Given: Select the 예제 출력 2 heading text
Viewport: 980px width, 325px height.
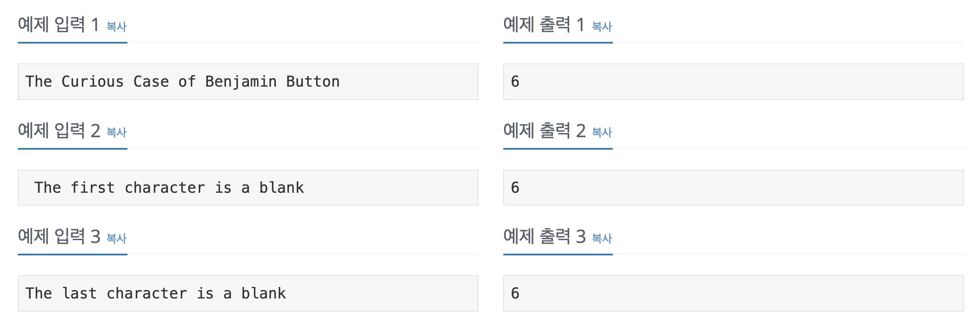Looking at the screenshot, I should pos(544,131).
